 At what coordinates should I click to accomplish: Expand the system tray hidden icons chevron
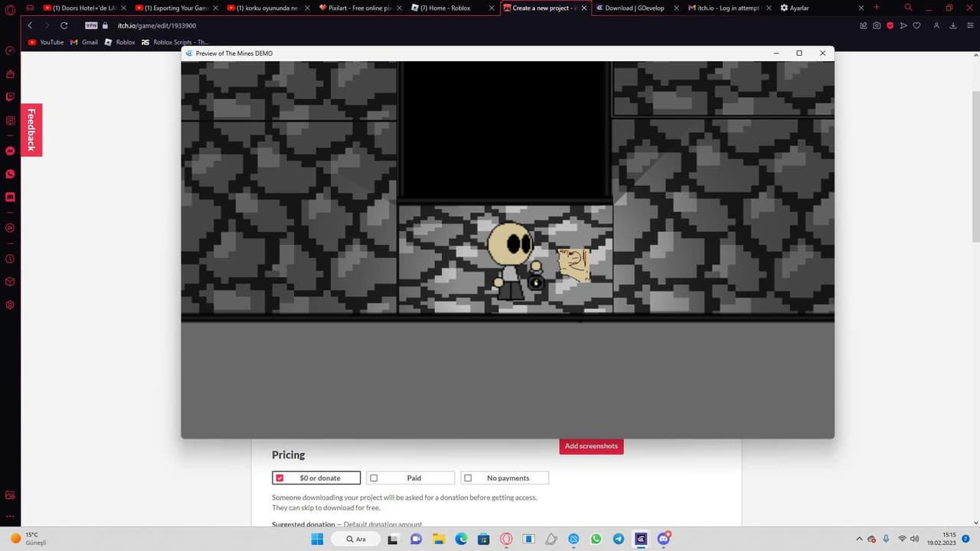click(x=858, y=539)
